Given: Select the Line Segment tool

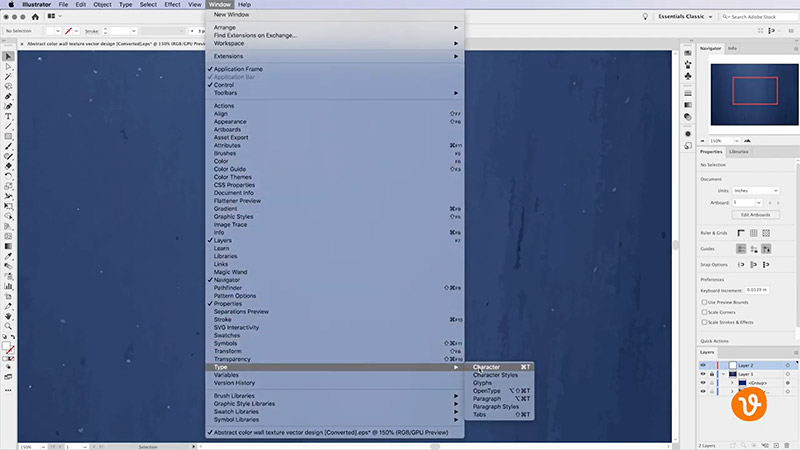Looking at the screenshot, I should point(8,127).
